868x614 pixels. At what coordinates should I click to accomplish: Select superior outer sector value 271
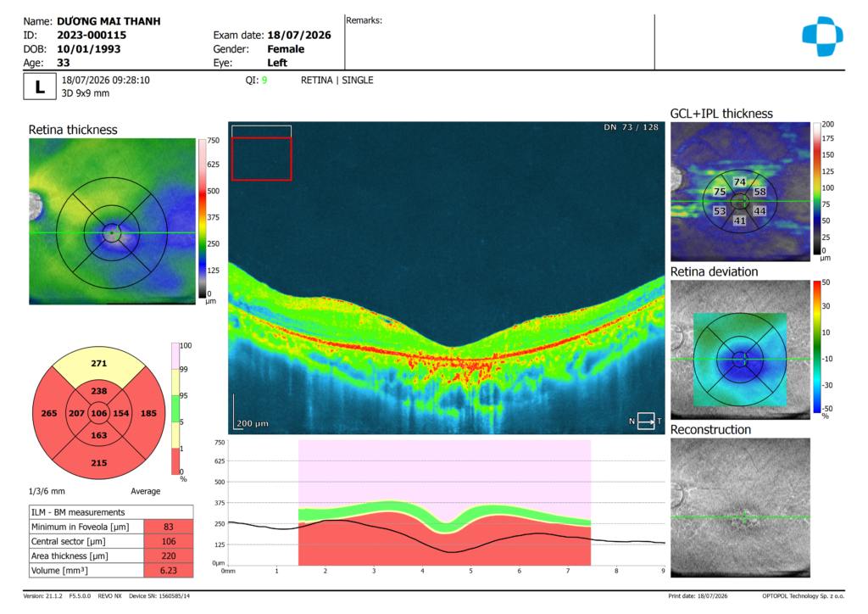[x=98, y=363]
